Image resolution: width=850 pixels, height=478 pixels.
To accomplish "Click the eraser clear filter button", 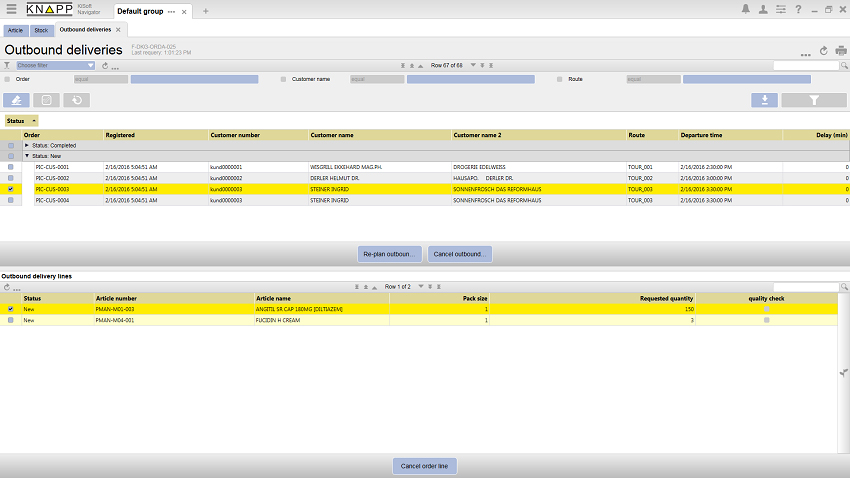I will [x=16, y=100].
